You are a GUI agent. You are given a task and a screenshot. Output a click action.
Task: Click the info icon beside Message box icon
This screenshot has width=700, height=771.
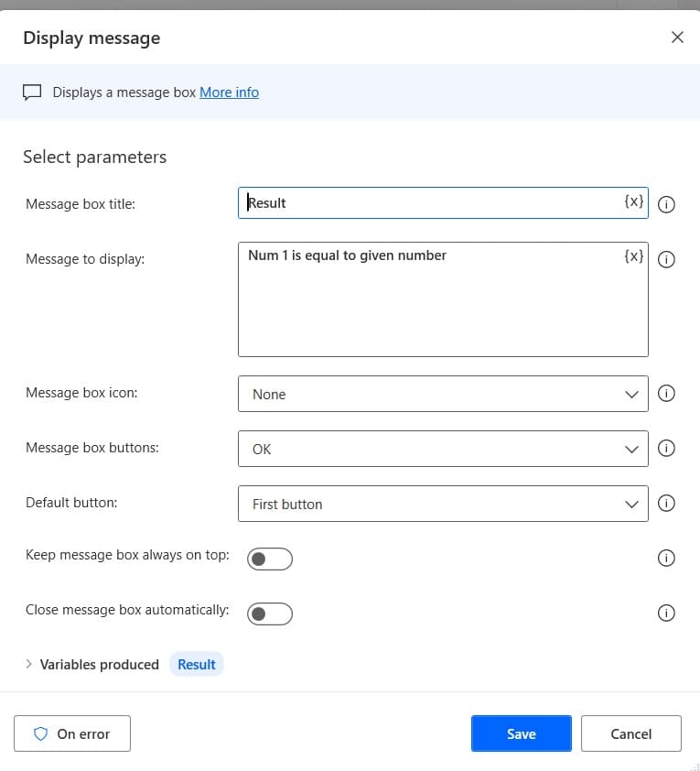click(666, 394)
